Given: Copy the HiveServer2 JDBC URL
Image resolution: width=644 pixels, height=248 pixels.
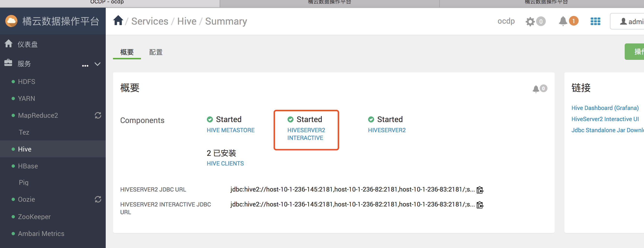Looking at the screenshot, I should click(x=480, y=190).
